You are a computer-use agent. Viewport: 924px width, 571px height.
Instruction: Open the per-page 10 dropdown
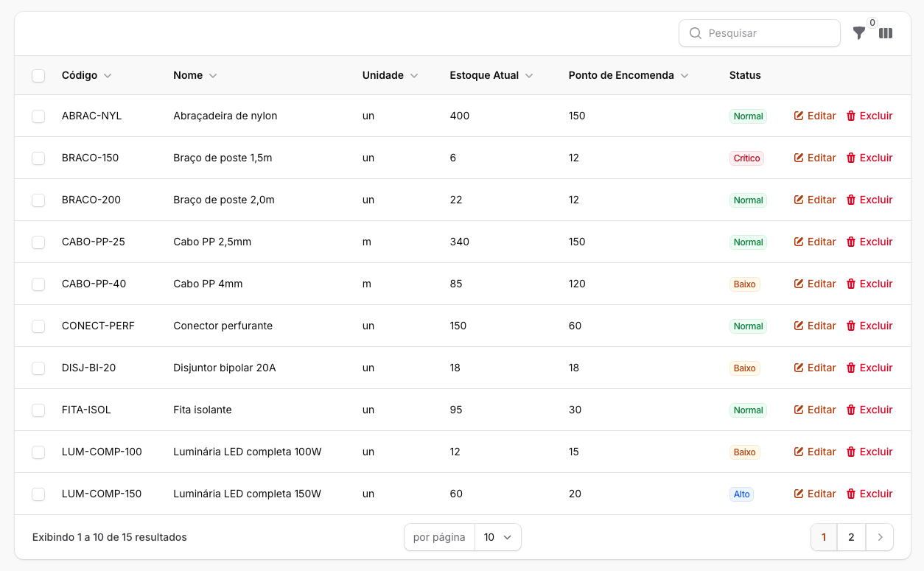click(x=498, y=537)
